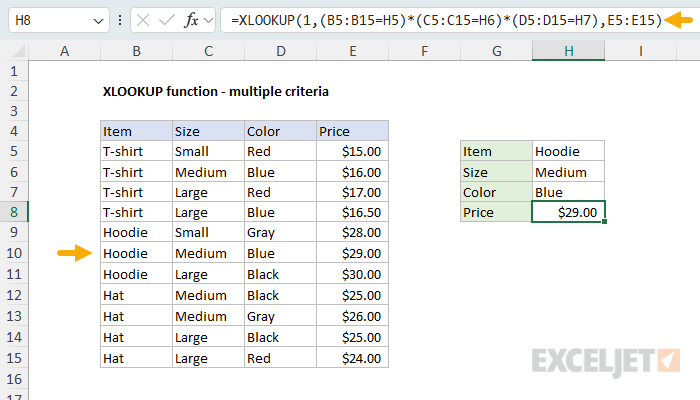Select the $29.00 cell in column E

(353, 253)
